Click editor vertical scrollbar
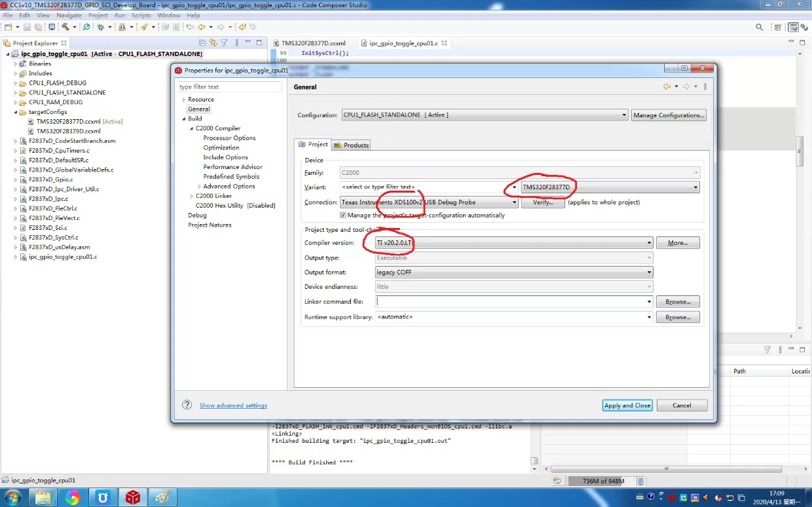Image resolution: width=812 pixels, height=507 pixels. pyautogui.click(x=800, y=152)
